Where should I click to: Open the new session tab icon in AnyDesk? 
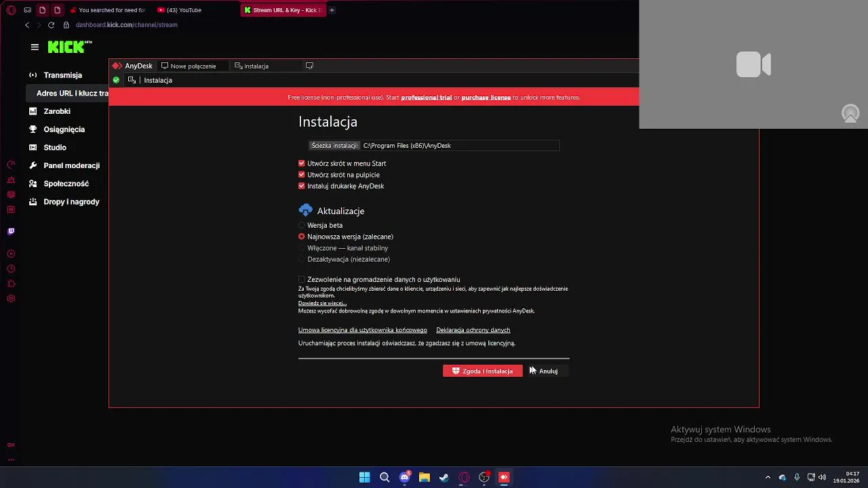[309, 66]
